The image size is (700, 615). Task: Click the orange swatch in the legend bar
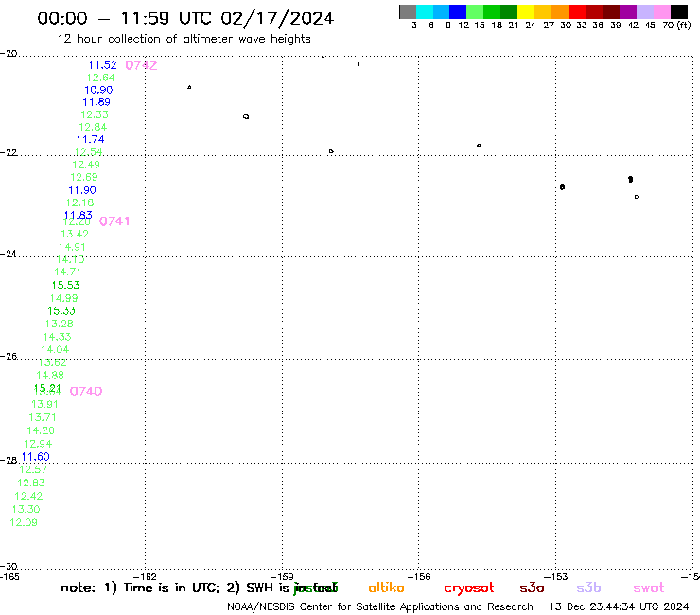pyautogui.click(x=559, y=11)
